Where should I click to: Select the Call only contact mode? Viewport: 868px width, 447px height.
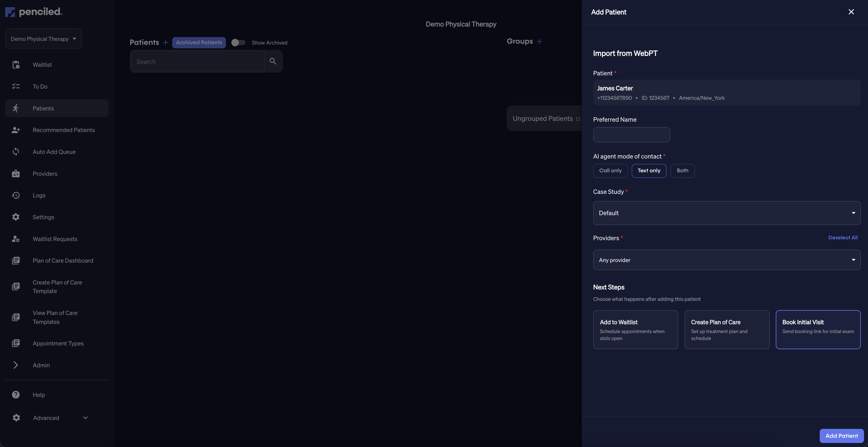610,171
